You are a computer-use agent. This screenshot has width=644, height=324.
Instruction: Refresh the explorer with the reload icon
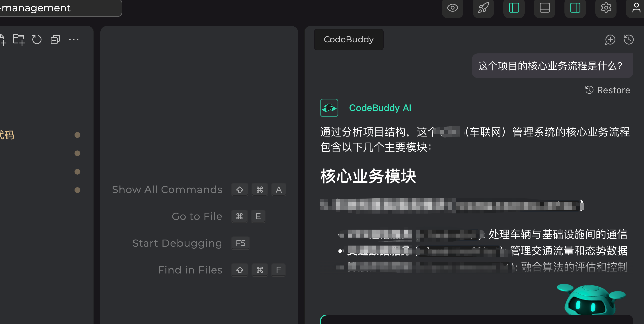tap(37, 39)
